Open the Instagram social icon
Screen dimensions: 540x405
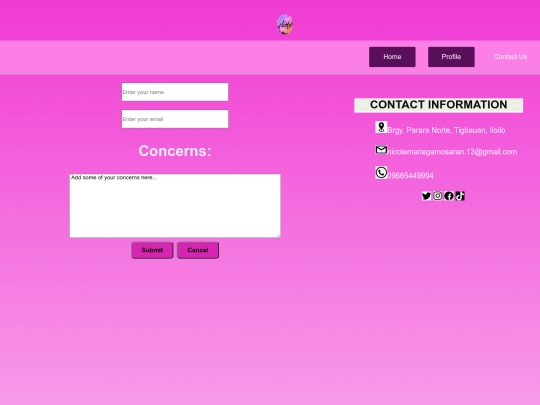(x=437, y=196)
